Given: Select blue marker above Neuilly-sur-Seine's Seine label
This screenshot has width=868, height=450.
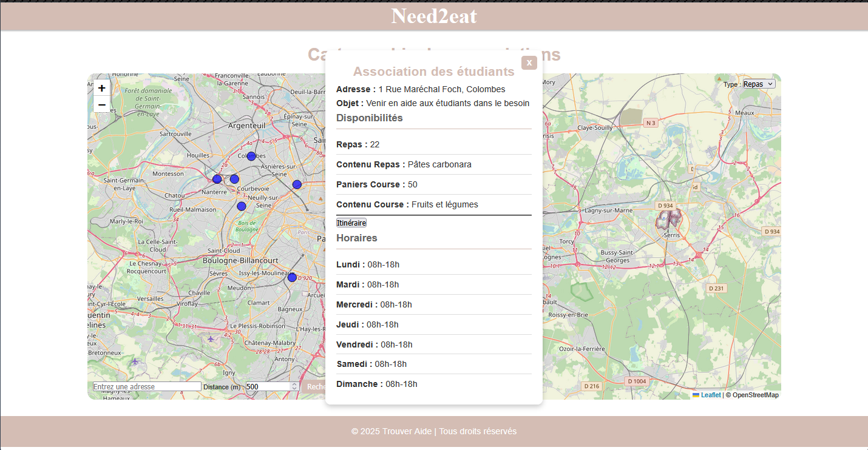Looking at the screenshot, I should 242,206.
